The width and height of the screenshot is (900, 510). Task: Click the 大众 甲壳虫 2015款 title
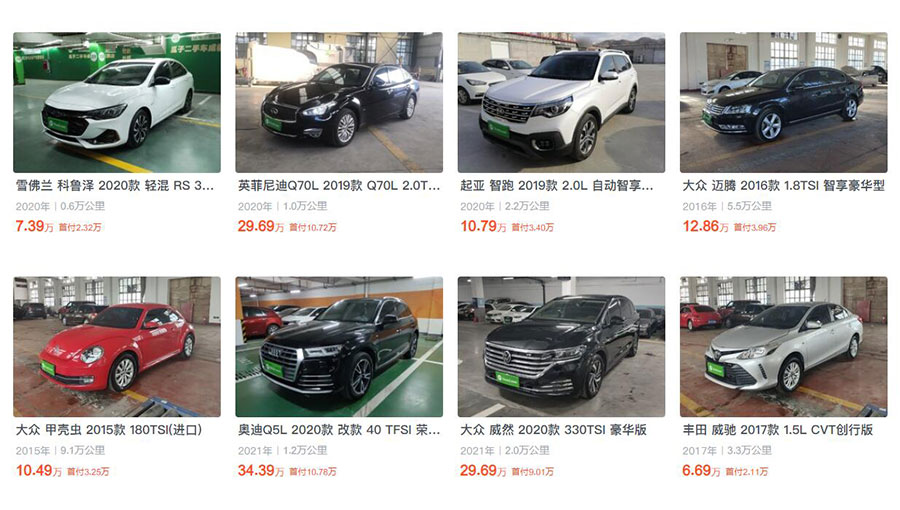[x=109, y=430]
